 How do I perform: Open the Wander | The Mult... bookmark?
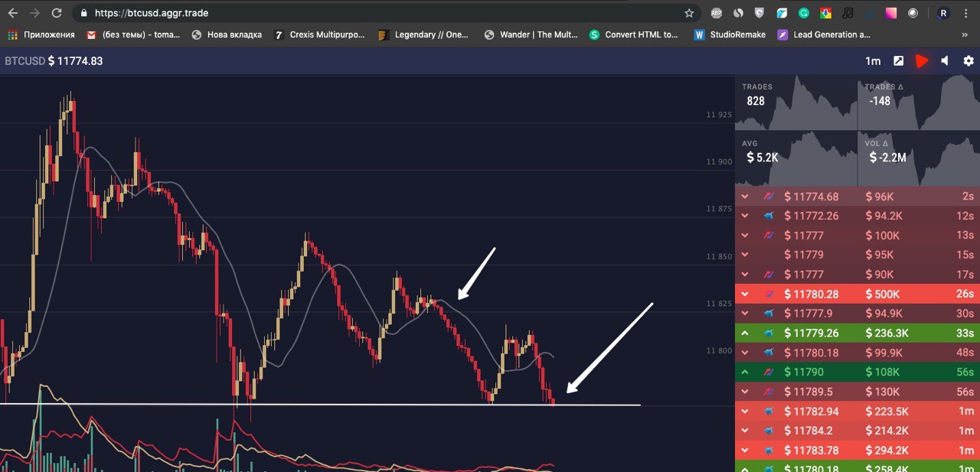(531, 34)
